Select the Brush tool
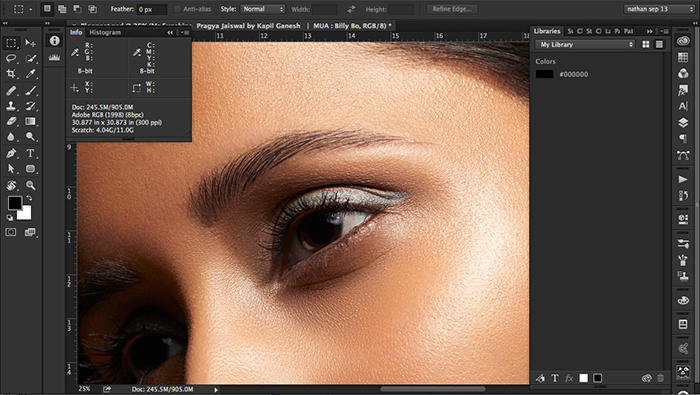The width and height of the screenshot is (700, 395). tap(30, 91)
